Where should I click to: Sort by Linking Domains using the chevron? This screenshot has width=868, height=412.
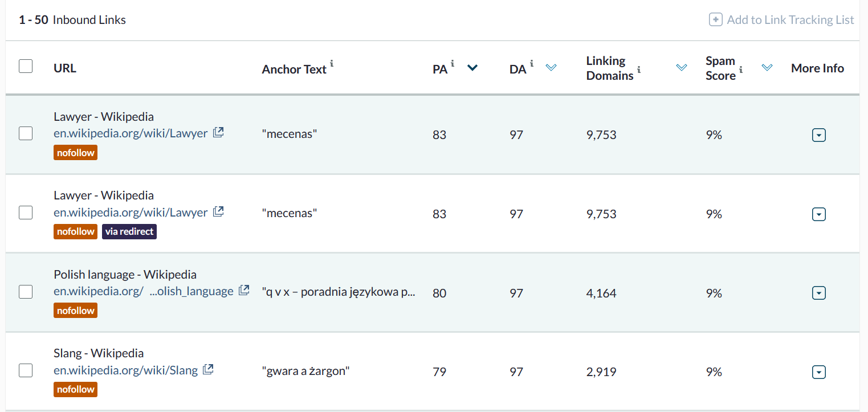[681, 68]
